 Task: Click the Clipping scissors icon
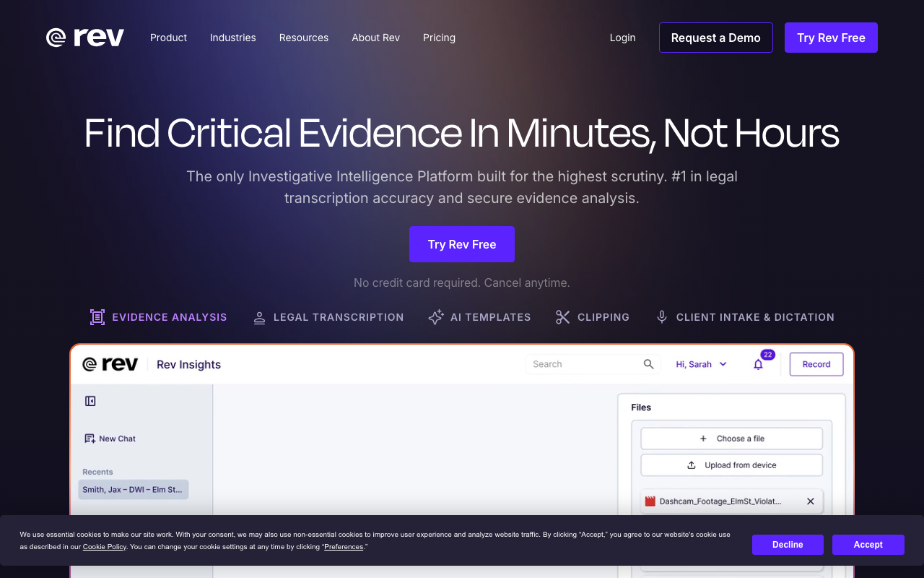[562, 317]
